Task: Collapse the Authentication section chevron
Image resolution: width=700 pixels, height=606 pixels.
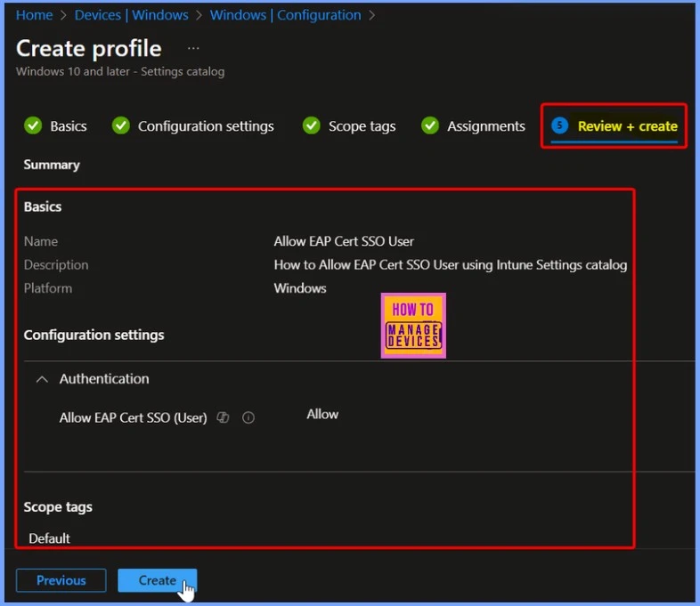Action: 42,379
